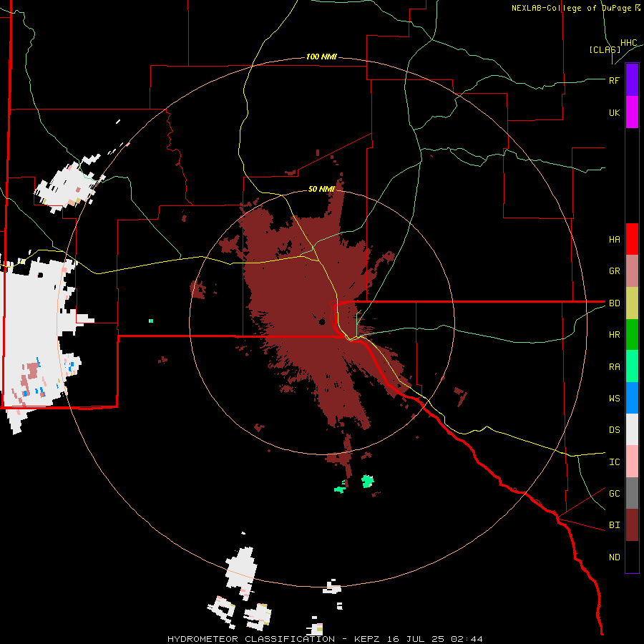Click the BD legend label
This screenshot has width=644, height=644.
coord(614,303)
